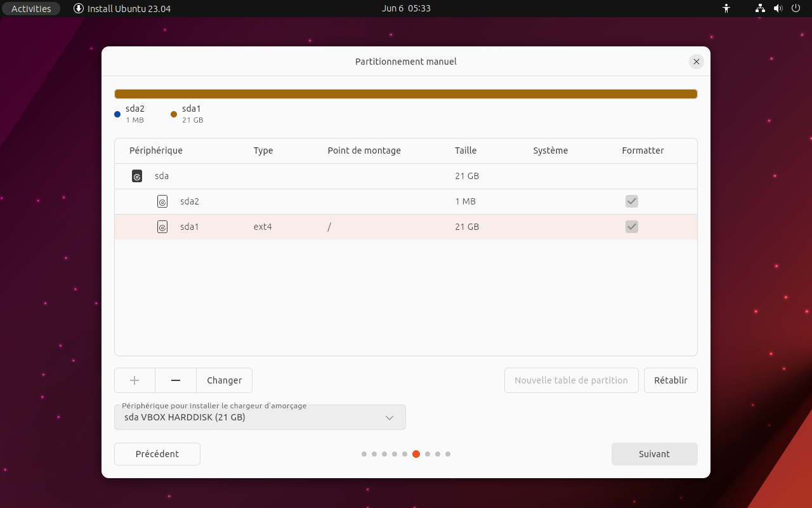Click the minus remove partition button

[x=176, y=380]
